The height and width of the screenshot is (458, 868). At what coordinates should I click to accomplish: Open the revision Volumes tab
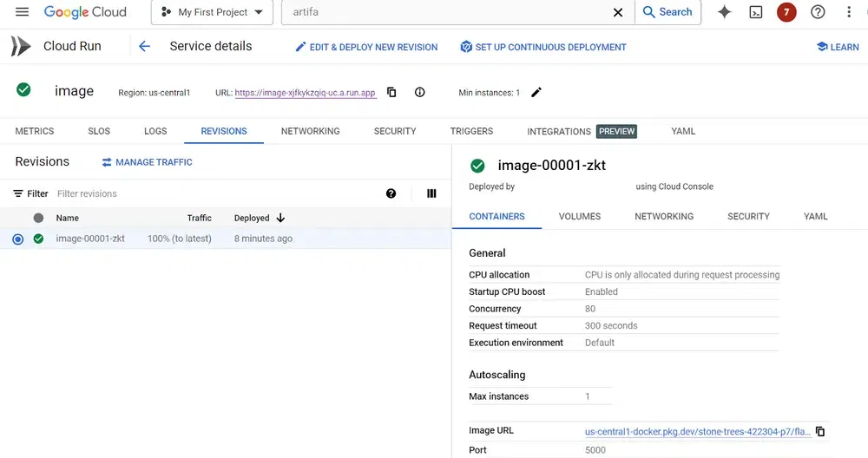[580, 216]
